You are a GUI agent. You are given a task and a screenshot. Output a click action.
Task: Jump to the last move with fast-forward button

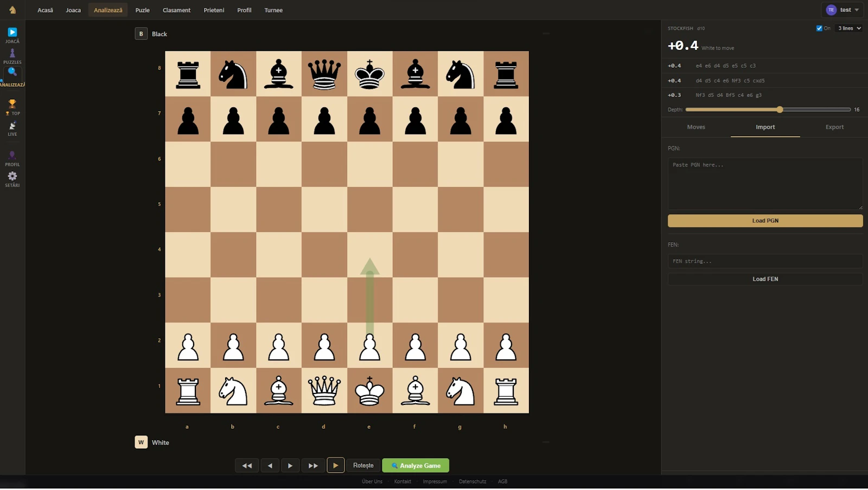point(313,466)
